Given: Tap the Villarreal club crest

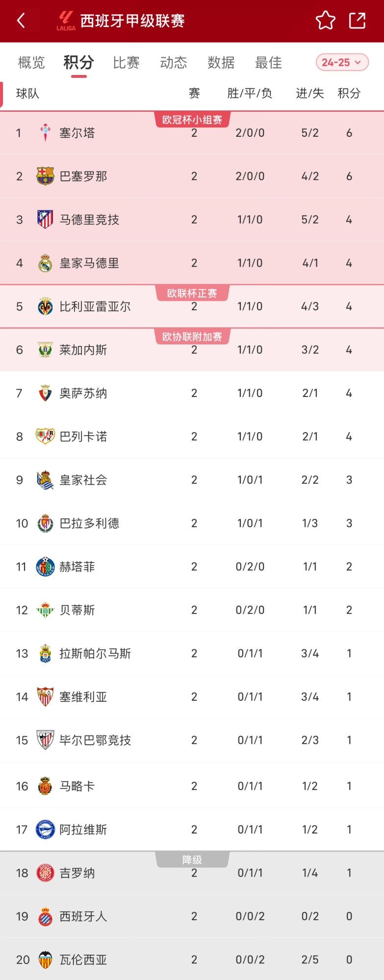Looking at the screenshot, I should click(45, 307).
